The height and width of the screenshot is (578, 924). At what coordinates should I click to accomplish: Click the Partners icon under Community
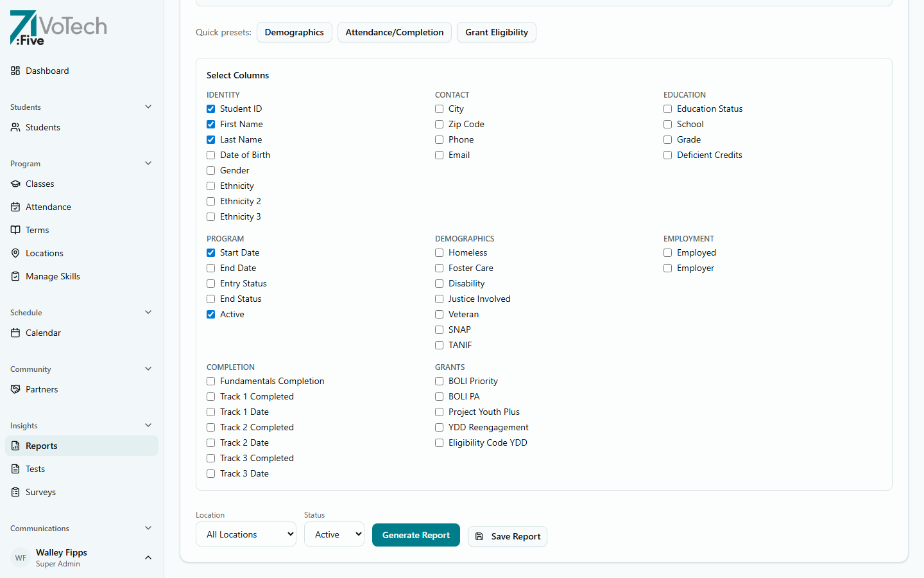point(15,389)
